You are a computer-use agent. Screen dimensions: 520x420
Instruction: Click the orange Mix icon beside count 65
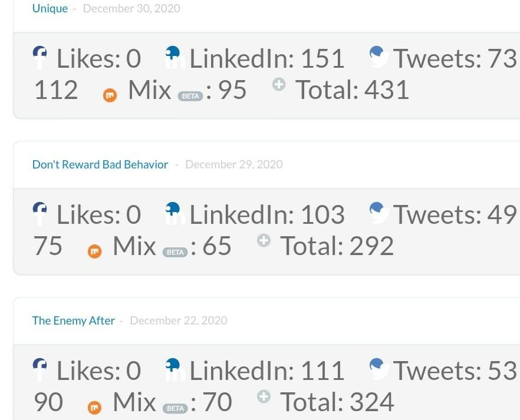click(x=94, y=252)
